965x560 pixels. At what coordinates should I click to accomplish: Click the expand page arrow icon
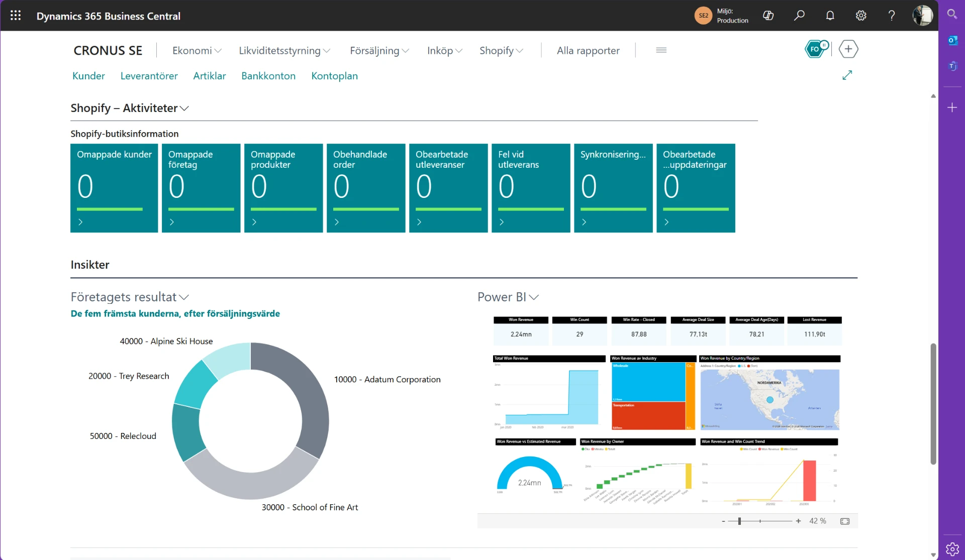click(x=847, y=75)
